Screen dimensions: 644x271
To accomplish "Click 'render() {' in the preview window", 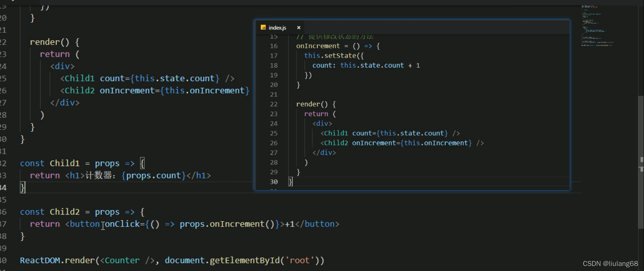I will (x=316, y=104).
